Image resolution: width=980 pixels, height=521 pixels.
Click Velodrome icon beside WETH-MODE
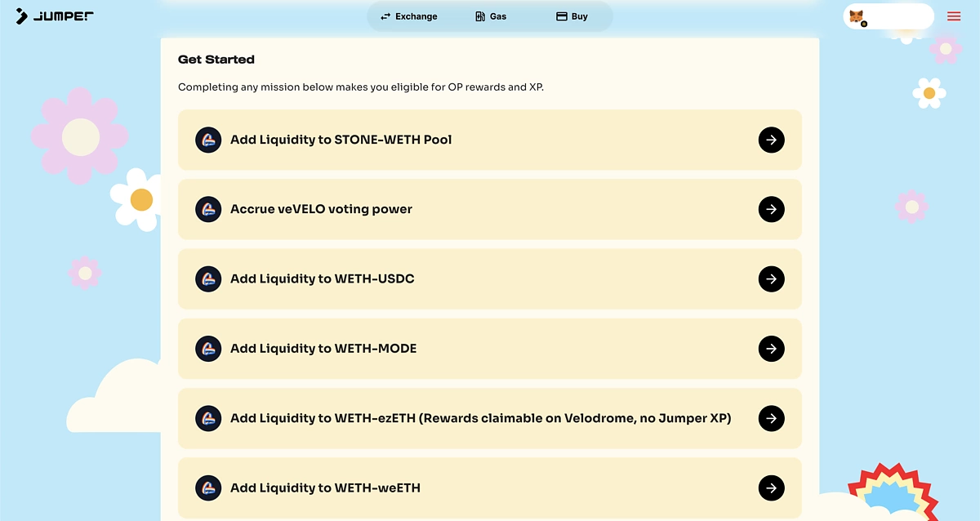tap(208, 349)
